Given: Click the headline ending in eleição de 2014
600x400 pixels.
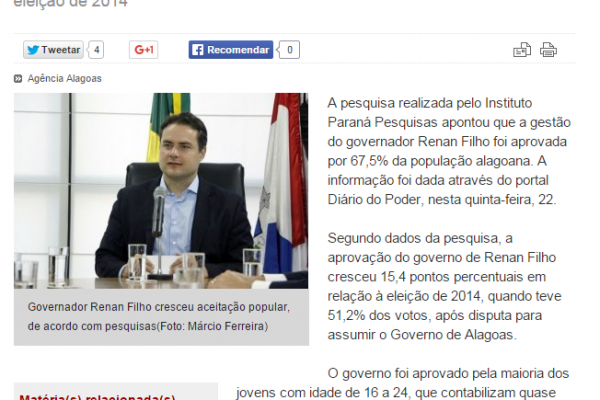Looking at the screenshot, I should (71, 3).
